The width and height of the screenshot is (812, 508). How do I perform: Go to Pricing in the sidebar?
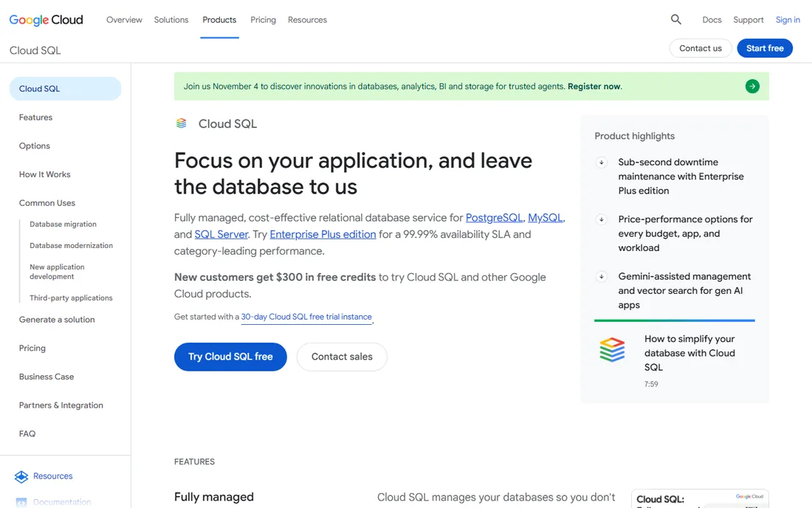coord(32,349)
